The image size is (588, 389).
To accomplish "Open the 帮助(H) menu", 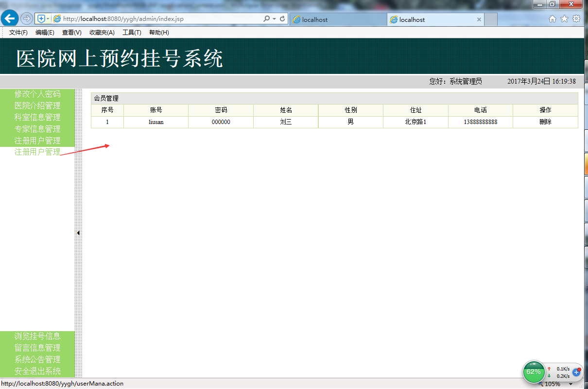I will 159,33.
